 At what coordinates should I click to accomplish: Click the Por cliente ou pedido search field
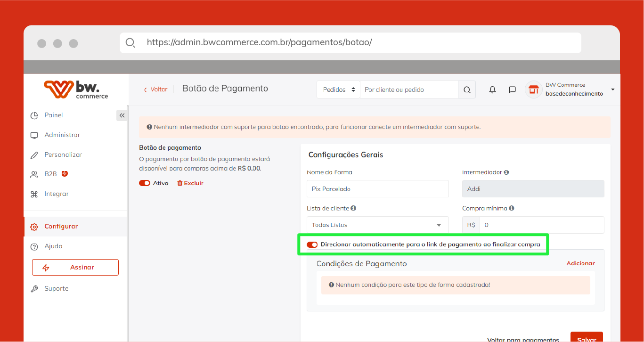[x=409, y=90]
